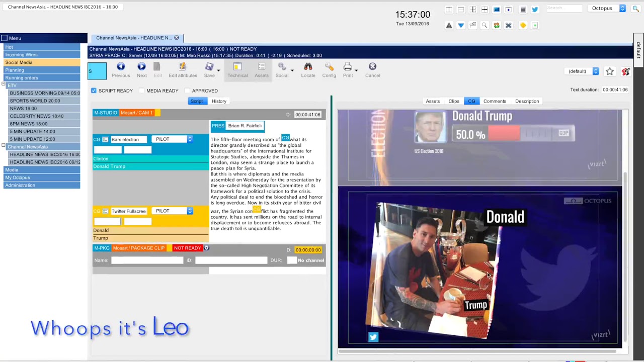Select the CG tab

tap(471, 101)
